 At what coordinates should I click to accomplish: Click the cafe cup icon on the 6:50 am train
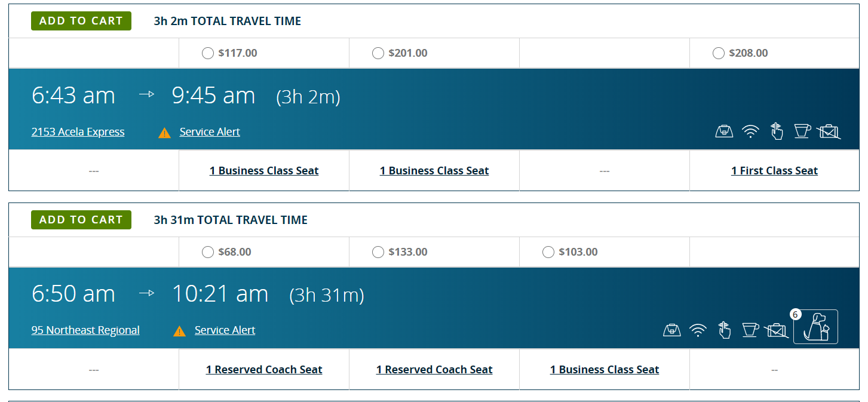[x=750, y=329]
